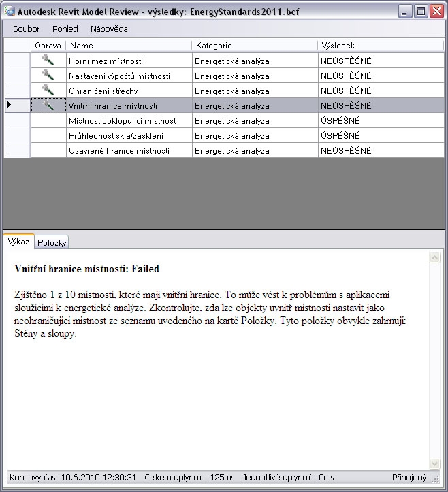Click NEÚSPĚŠNÉ result for Horní mez místnosti

point(381,61)
